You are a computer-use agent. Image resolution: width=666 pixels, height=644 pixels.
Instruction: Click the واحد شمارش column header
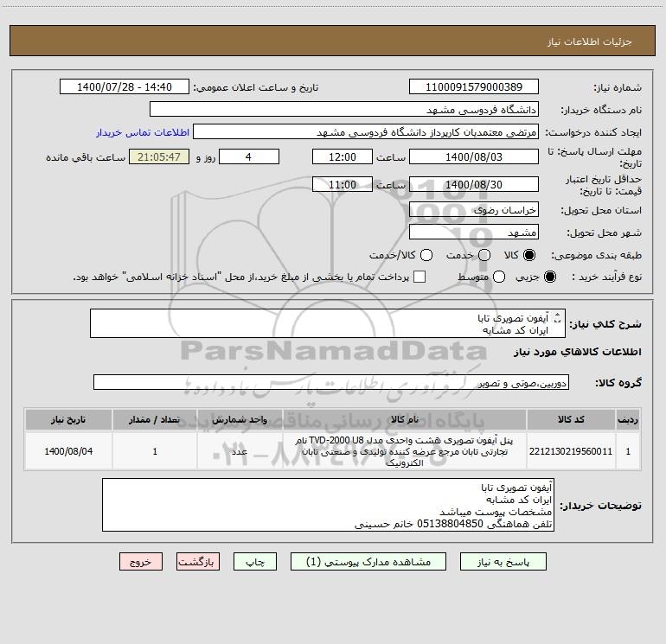tap(240, 419)
